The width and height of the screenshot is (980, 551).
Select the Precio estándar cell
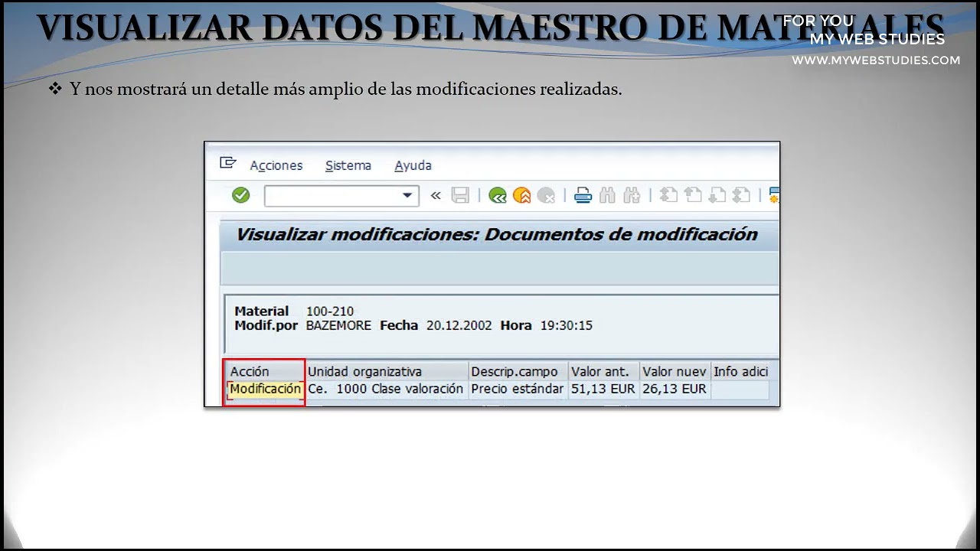(518, 389)
